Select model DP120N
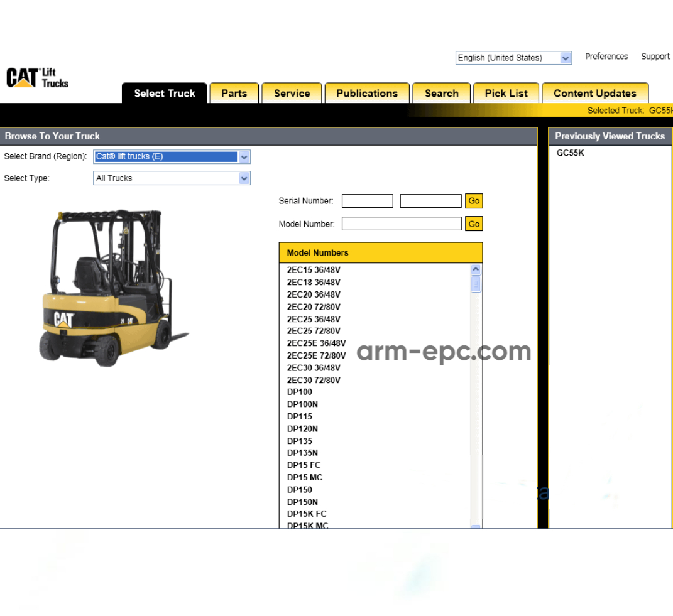 click(x=302, y=429)
